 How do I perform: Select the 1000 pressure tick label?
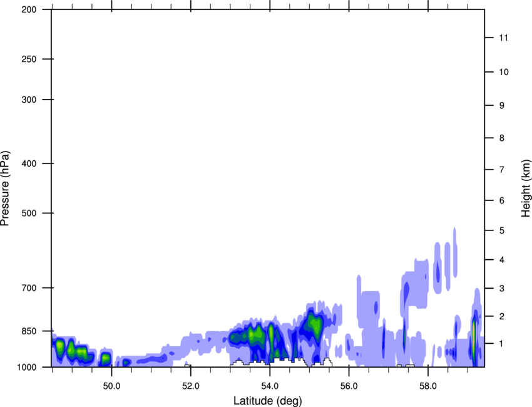tap(26, 367)
